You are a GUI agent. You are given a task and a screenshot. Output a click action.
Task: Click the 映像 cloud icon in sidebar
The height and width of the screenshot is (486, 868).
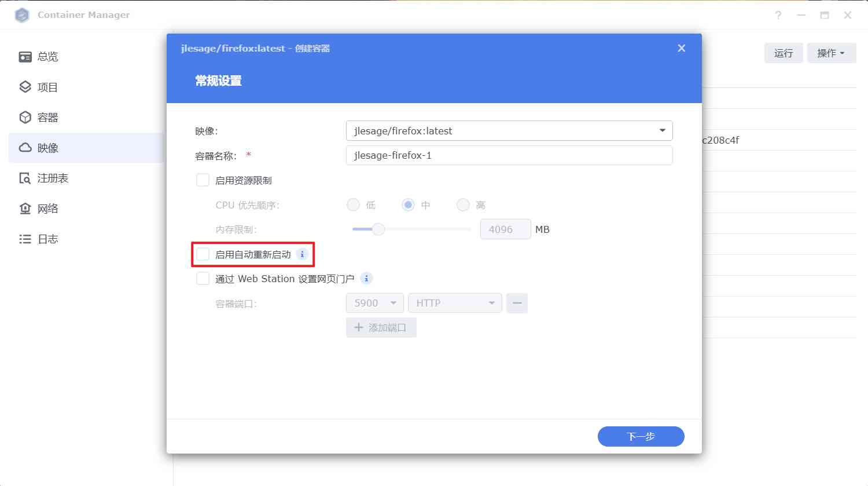pos(25,148)
